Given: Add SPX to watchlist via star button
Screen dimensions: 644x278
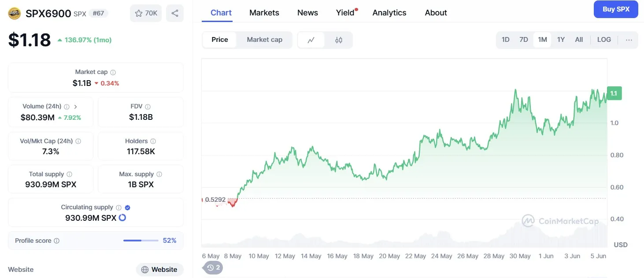Looking at the screenshot, I should click(146, 13).
